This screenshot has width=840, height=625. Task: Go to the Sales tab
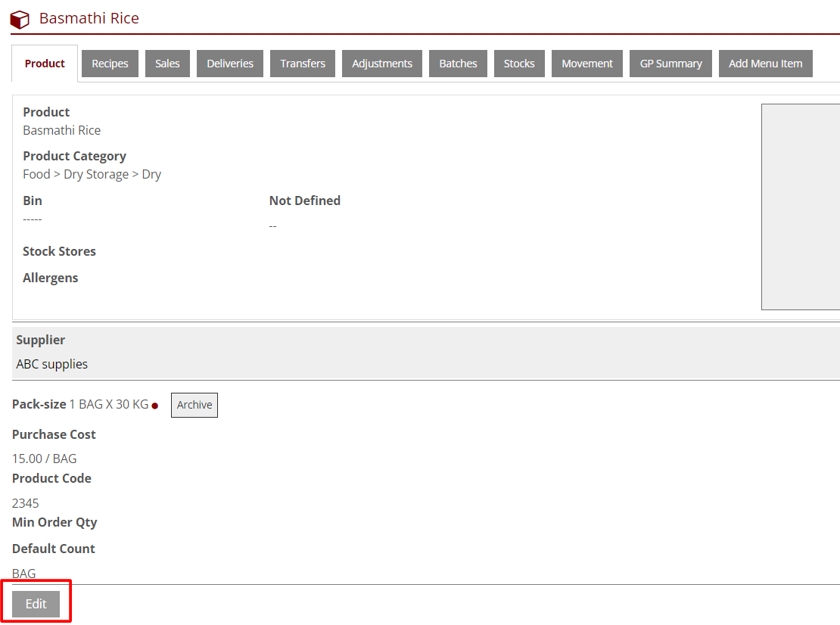[x=167, y=64]
